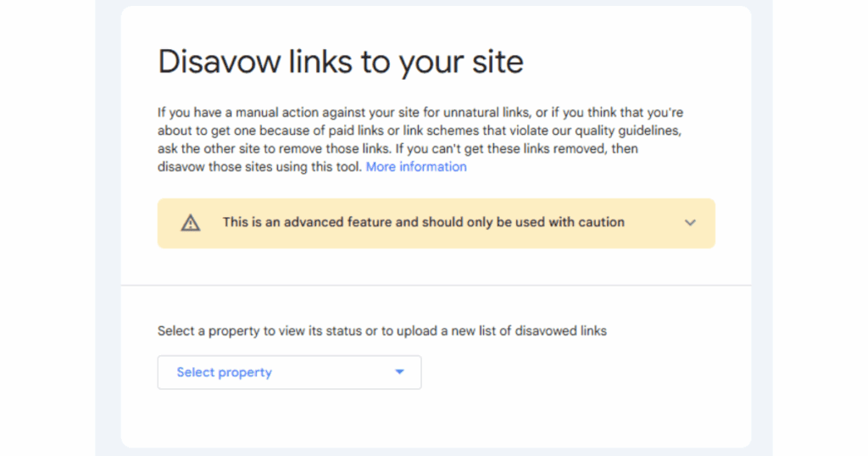The height and width of the screenshot is (456, 868).
Task: Click the word "caution" in the yellow banner
Action: 601,222
